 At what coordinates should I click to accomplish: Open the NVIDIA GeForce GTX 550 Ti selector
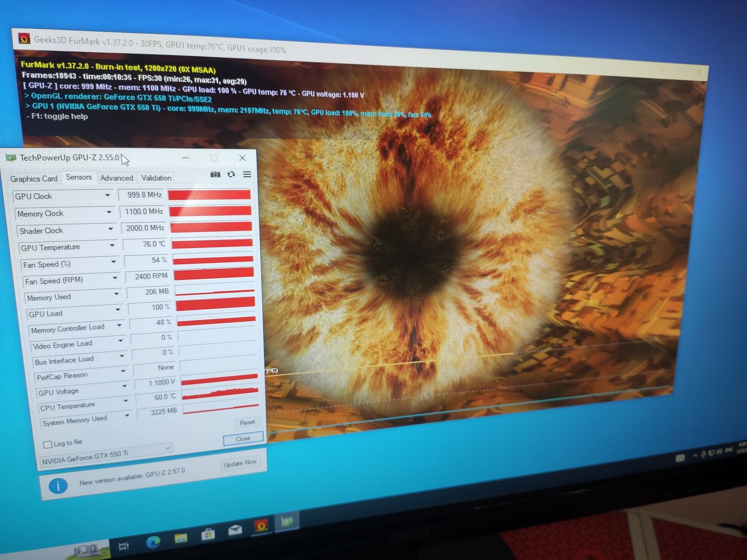pyautogui.click(x=106, y=454)
